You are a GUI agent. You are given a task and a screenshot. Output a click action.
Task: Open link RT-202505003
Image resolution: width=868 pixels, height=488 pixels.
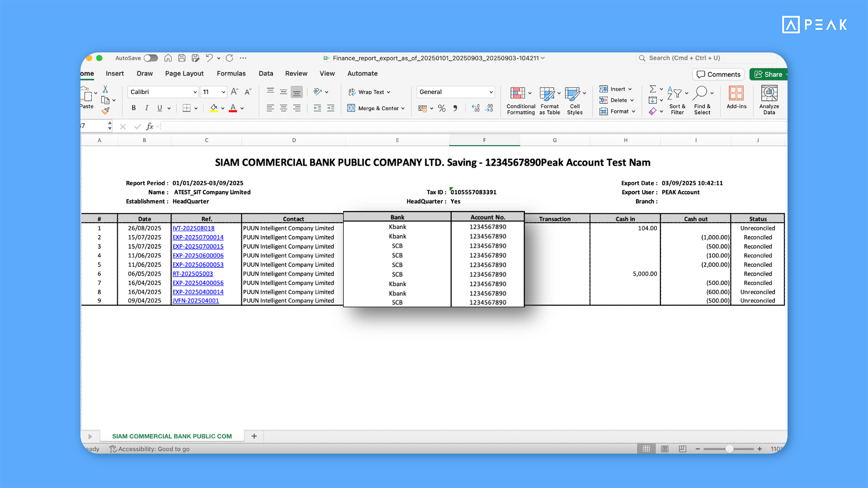tap(193, 274)
